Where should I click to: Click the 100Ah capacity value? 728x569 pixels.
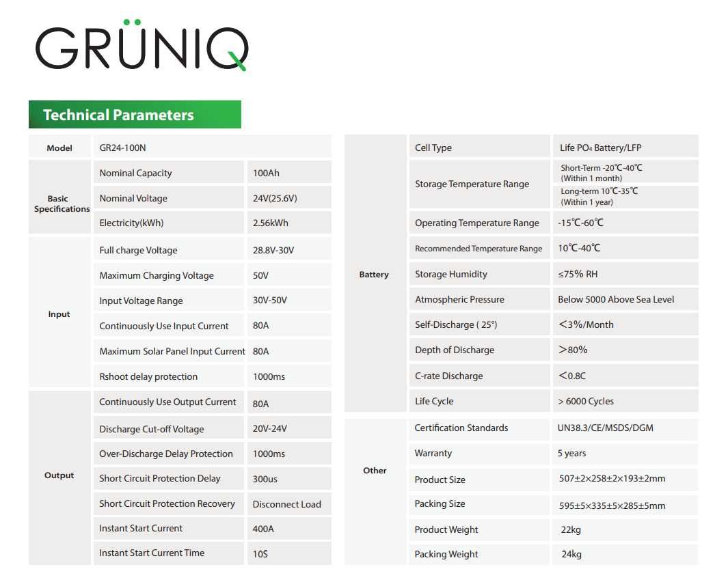[266, 173]
